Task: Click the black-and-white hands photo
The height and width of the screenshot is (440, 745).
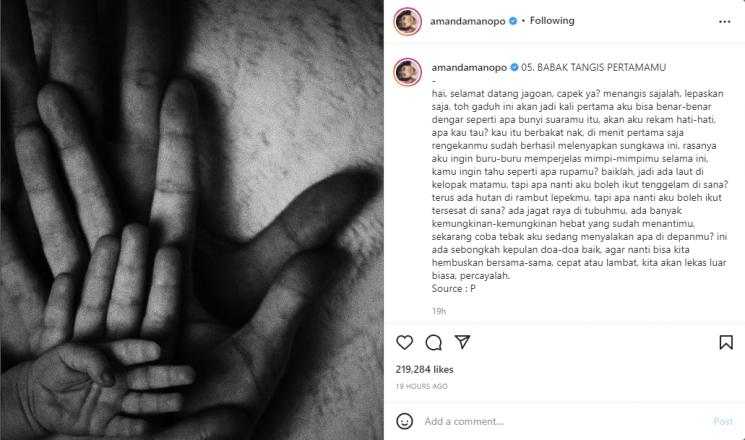Action: (x=192, y=220)
